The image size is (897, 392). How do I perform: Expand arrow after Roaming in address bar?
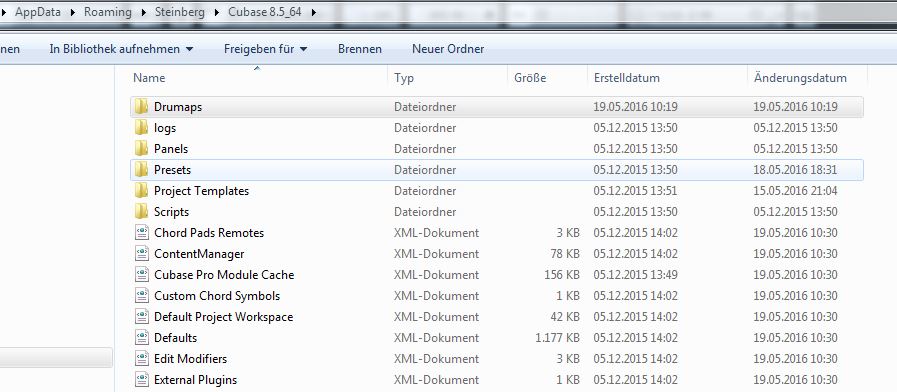143,12
